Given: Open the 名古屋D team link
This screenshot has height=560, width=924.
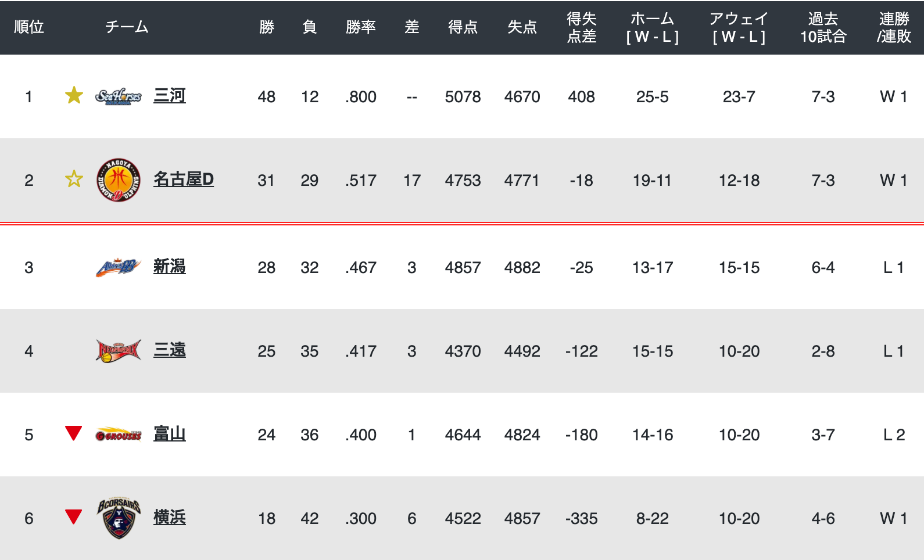Looking at the screenshot, I should click(184, 180).
